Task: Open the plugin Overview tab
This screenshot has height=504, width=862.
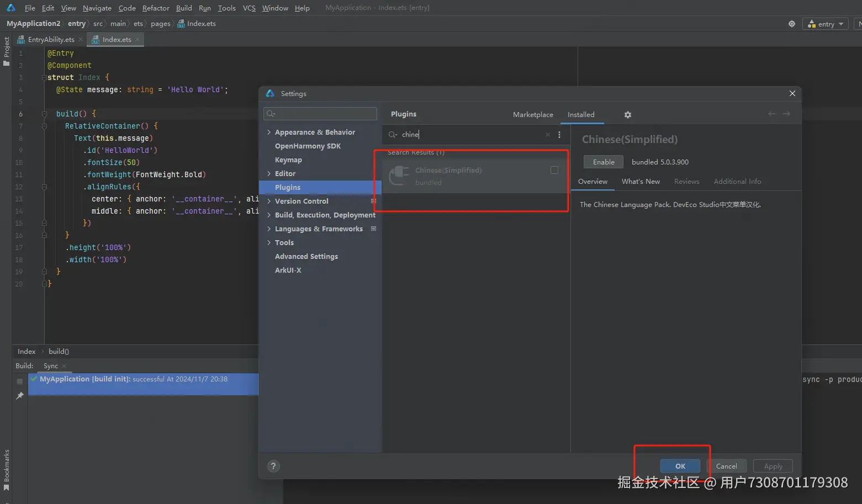Action: [x=593, y=182]
